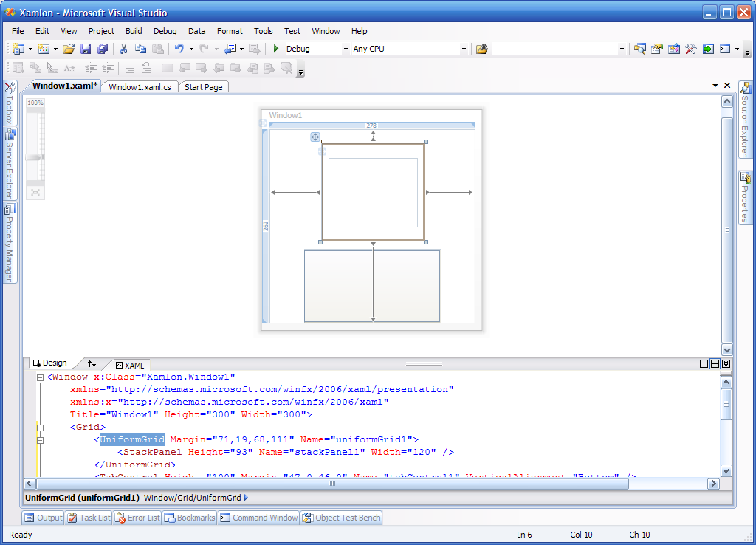Open the Command Window panel tab
Viewport: 756px width, 545px height.
pos(259,518)
